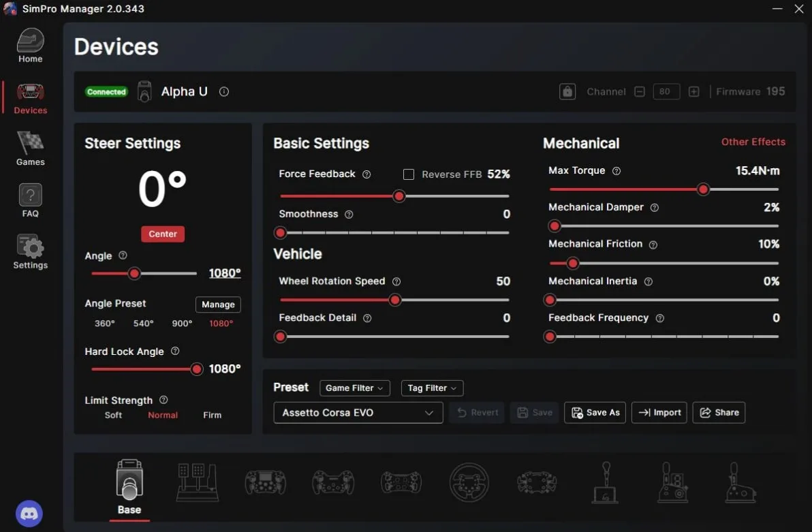The width and height of the screenshot is (812, 532).
Task: Open the Max Torque help icon
Action: (x=616, y=171)
